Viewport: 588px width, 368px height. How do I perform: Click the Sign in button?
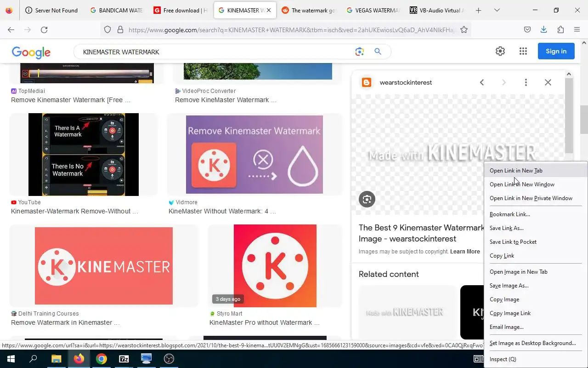pyautogui.click(x=556, y=51)
